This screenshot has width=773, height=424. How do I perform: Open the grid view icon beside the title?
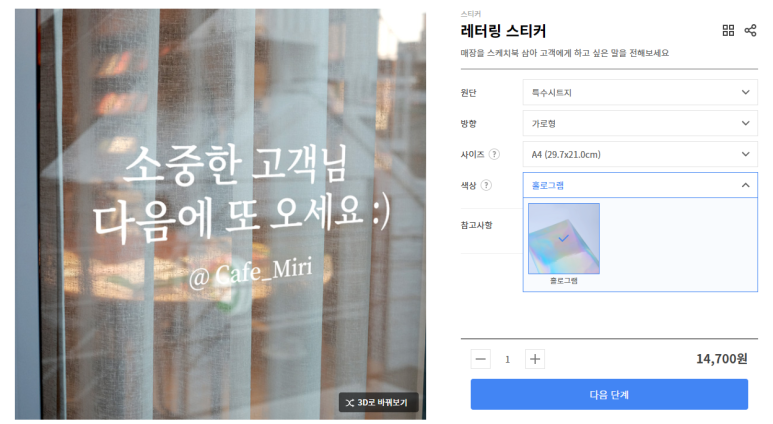click(x=728, y=31)
